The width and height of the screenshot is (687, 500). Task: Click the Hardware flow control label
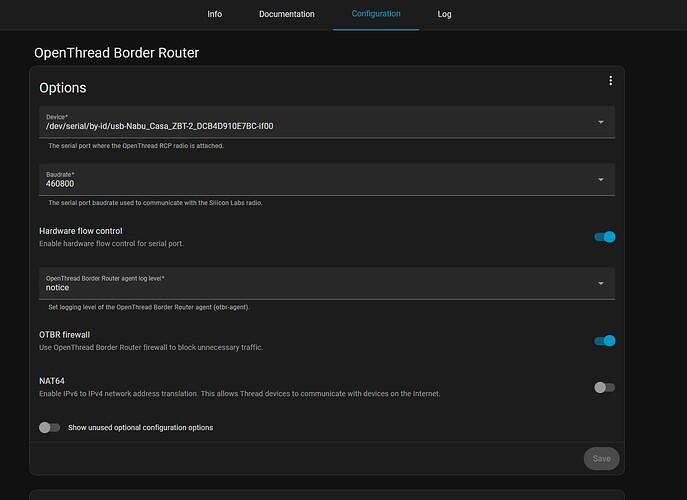pyautogui.click(x=81, y=231)
